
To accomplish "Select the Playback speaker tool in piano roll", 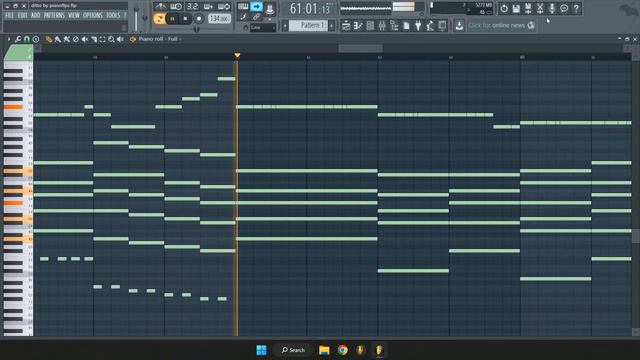I will point(120,39).
